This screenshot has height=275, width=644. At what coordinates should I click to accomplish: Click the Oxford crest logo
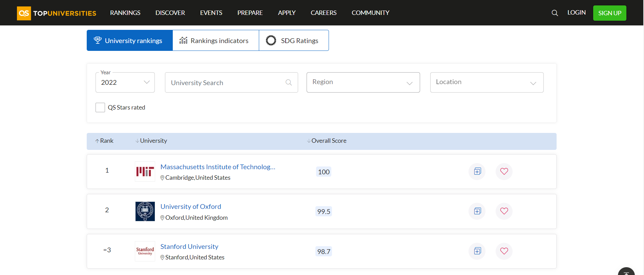pyautogui.click(x=145, y=211)
